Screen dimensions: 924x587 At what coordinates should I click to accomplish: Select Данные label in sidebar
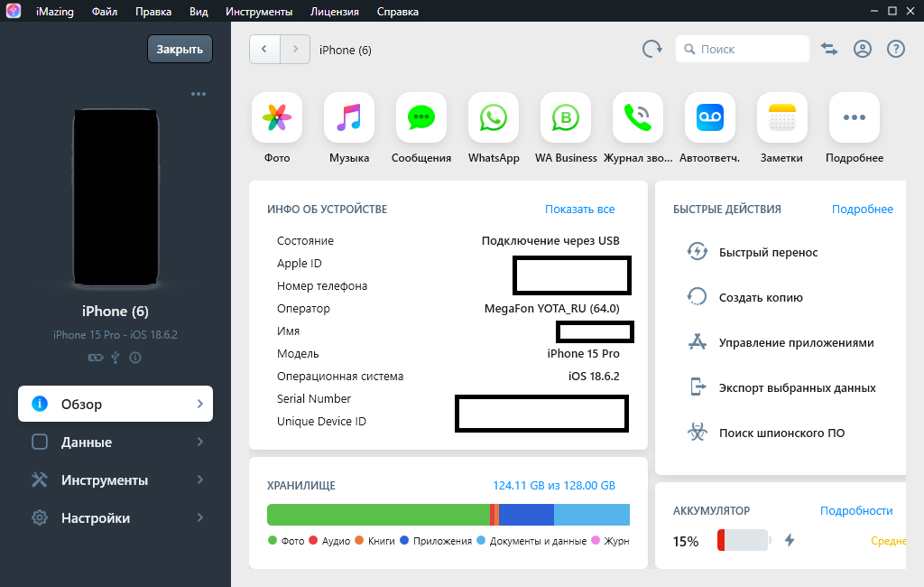87,442
